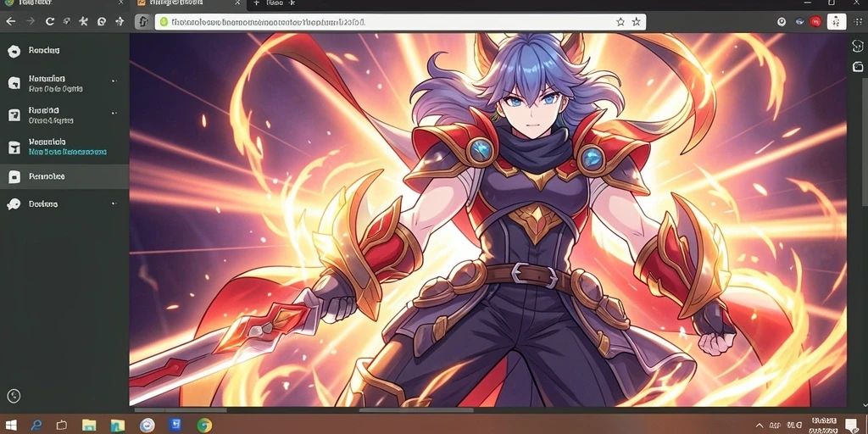Close the first tab with the green favicon
The height and width of the screenshot is (434, 868).
pyautogui.click(x=120, y=3)
